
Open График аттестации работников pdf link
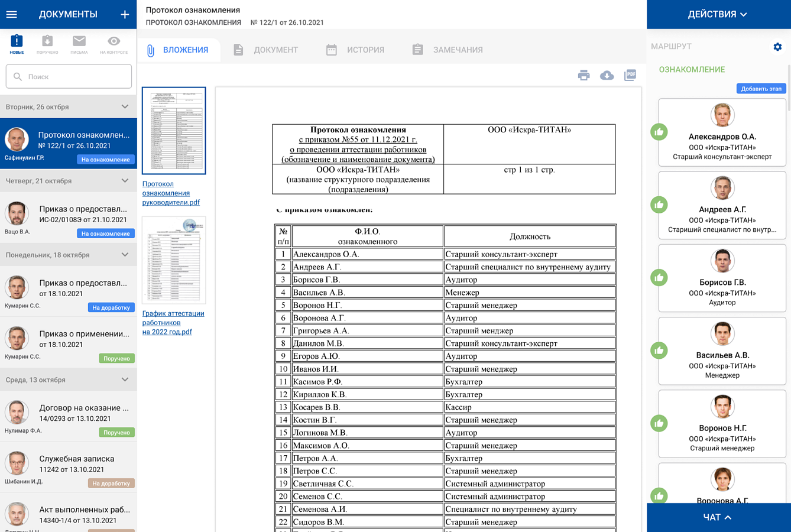click(173, 322)
